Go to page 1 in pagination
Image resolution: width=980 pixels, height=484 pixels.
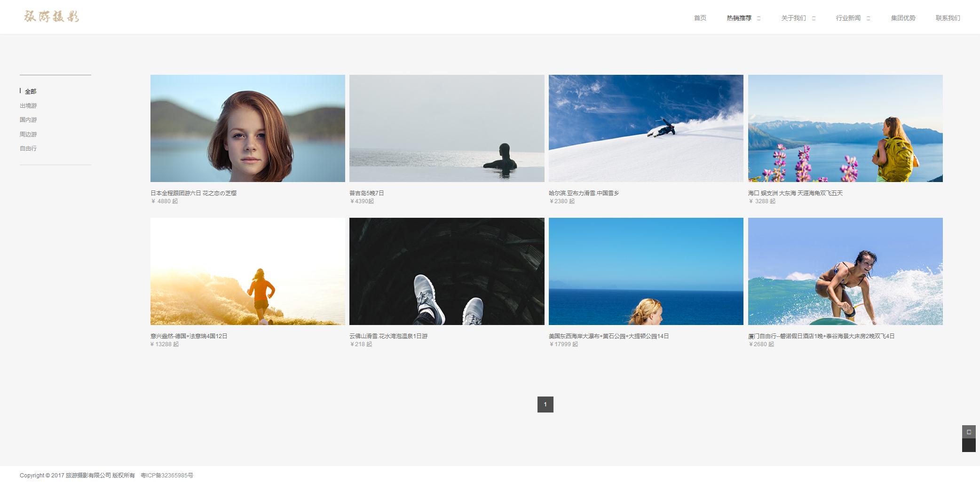(545, 405)
